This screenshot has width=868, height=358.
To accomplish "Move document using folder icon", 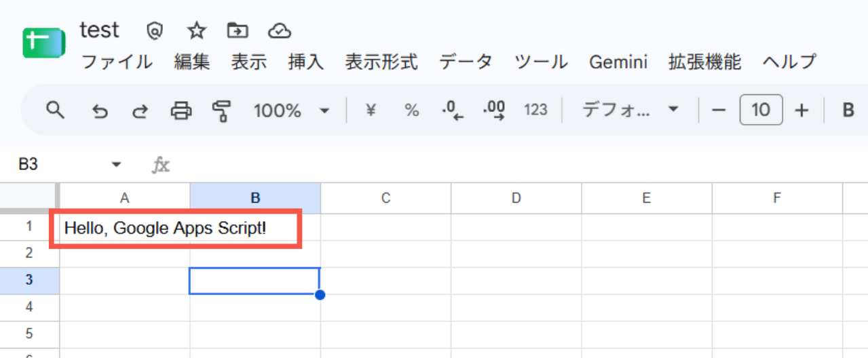I will tap(238, 31).
